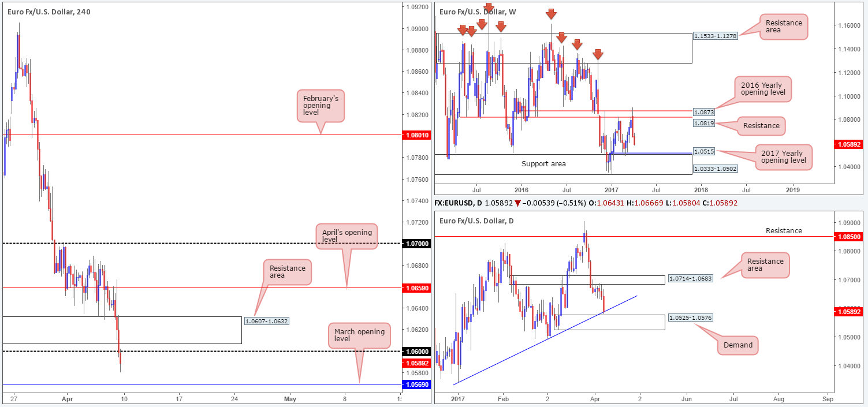The height and width of the screenshot is (407, 868).
Task: Click the "Resistance" text on daily chart
Action: [784, 231]
